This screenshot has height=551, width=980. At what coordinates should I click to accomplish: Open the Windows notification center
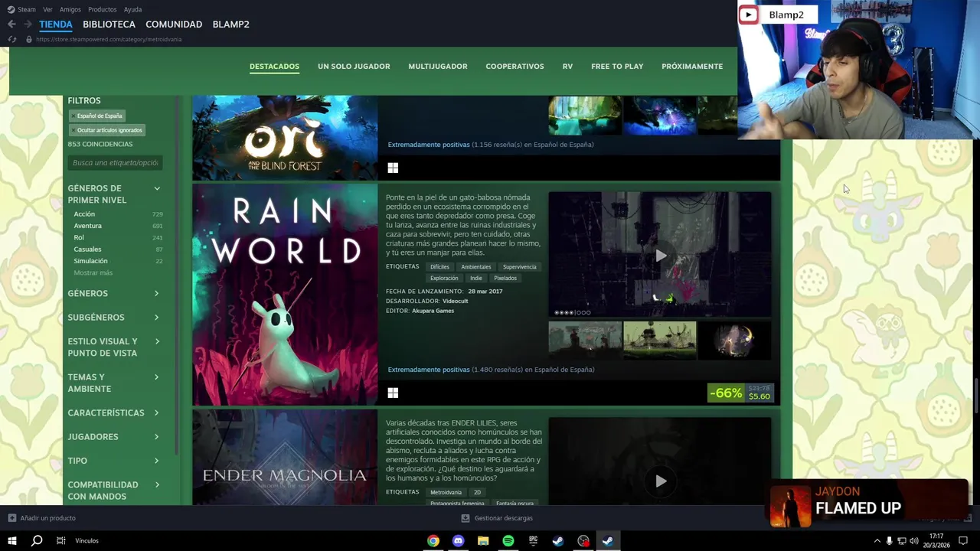click(963, 541)
